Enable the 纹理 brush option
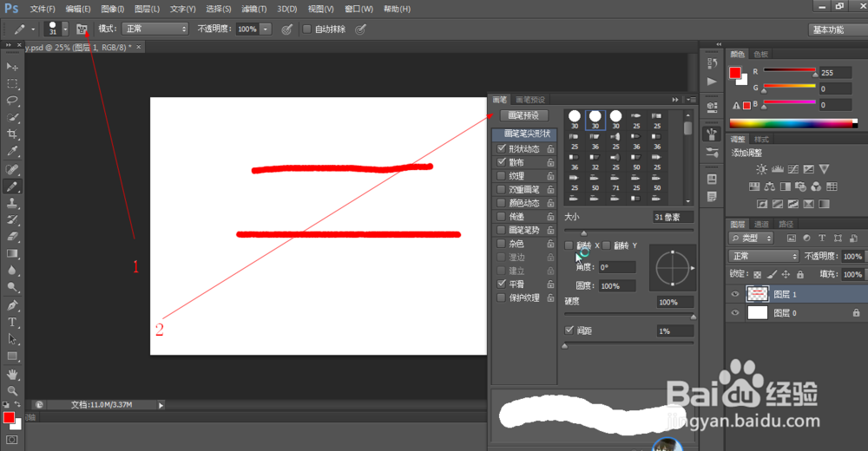 pyautogui.click(x=502, y=175)
